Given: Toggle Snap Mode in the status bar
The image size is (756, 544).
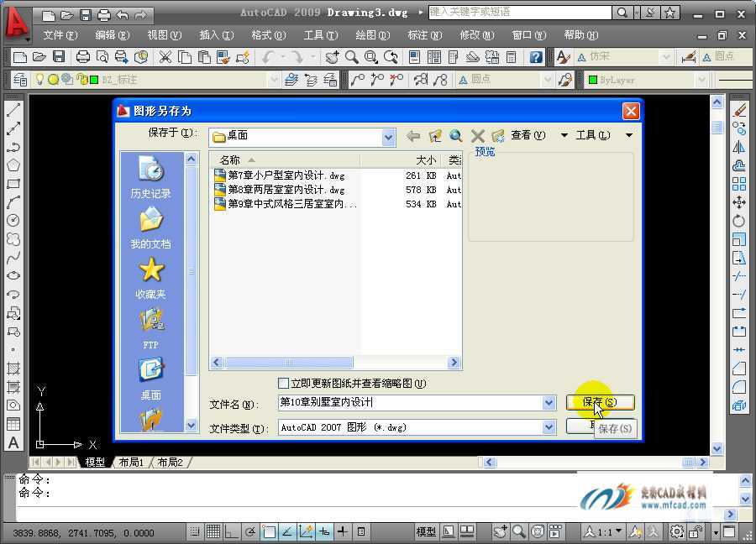Looking at the screenshot, I should 194,532.
